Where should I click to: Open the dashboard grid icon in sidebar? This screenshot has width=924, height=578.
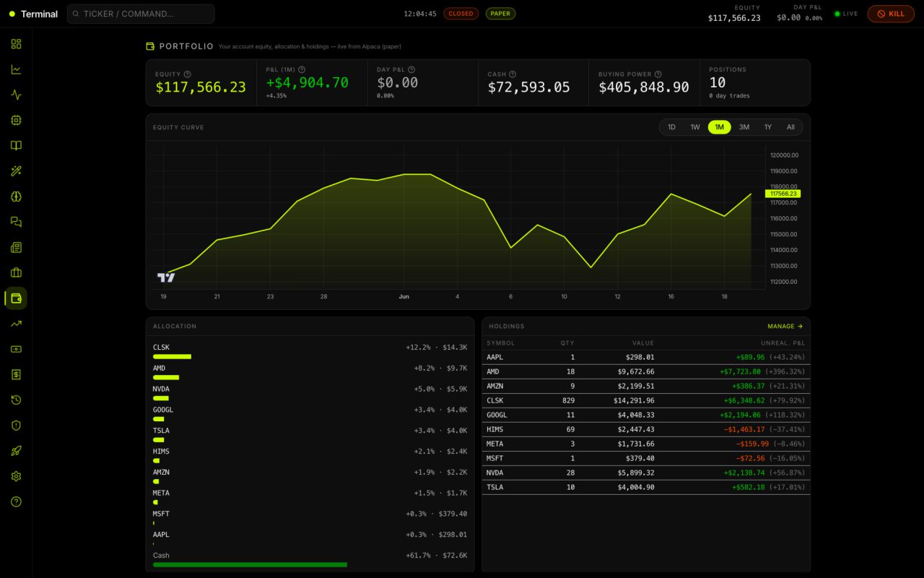coord(16,44)
